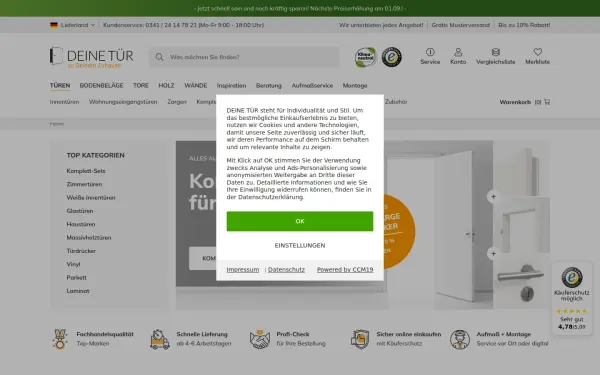Open the Türdrücker category
This screenshot has height=375, width=600.
81,251
